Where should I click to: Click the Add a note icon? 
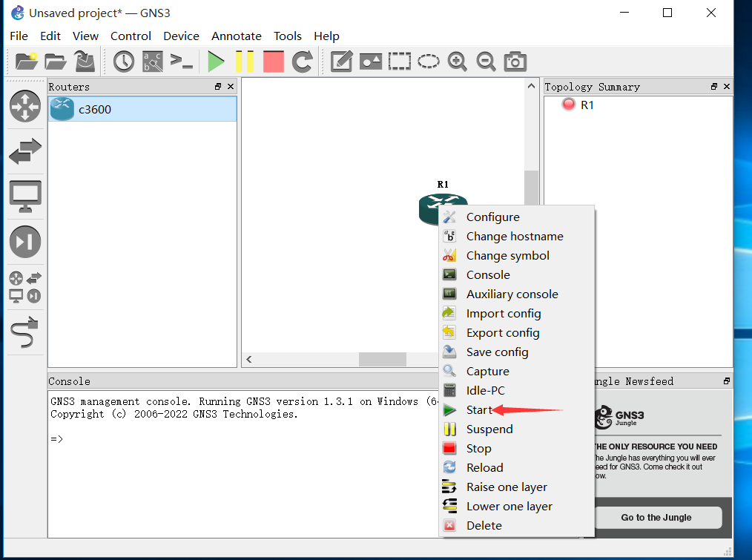pos(341,62)
